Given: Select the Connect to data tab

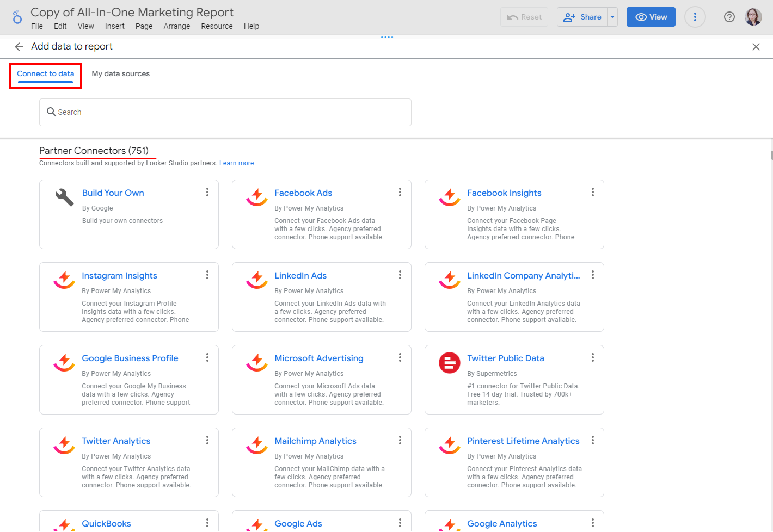Looking at the screenshot, I should (45, 73).
